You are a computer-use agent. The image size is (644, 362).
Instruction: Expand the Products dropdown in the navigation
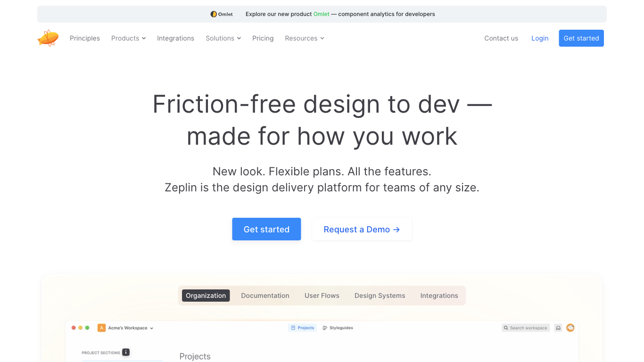[128, 38]
